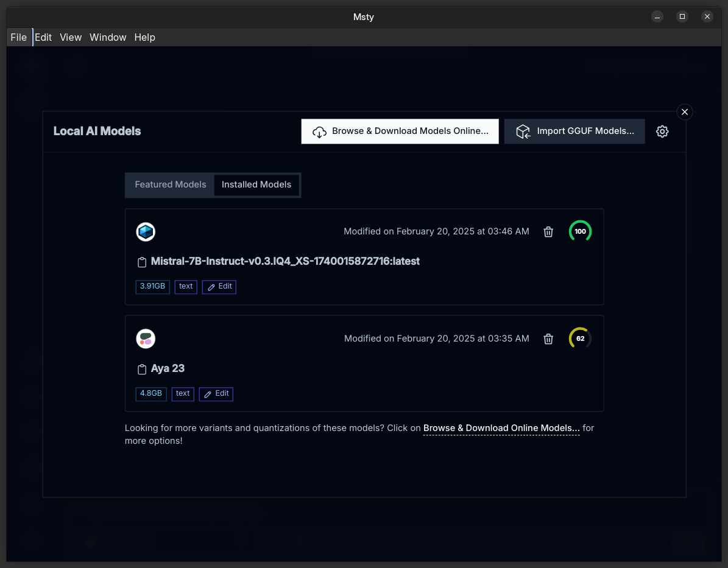Viewport: 728px width, 568px height.
Task: Click the Mistral model logo avatar
Action: click(146, 232)
